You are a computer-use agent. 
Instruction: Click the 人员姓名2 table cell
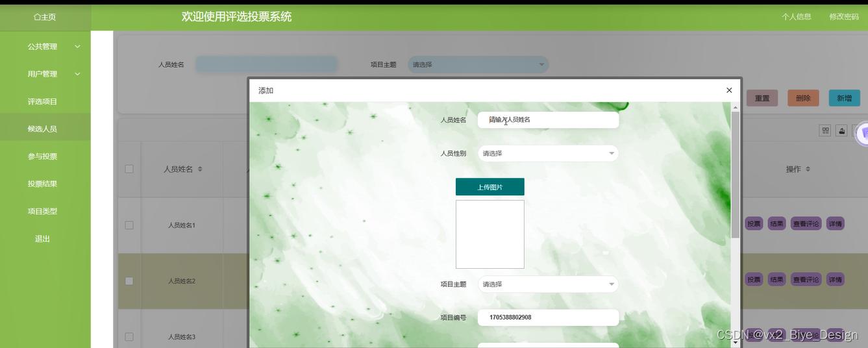coord(182,281)
